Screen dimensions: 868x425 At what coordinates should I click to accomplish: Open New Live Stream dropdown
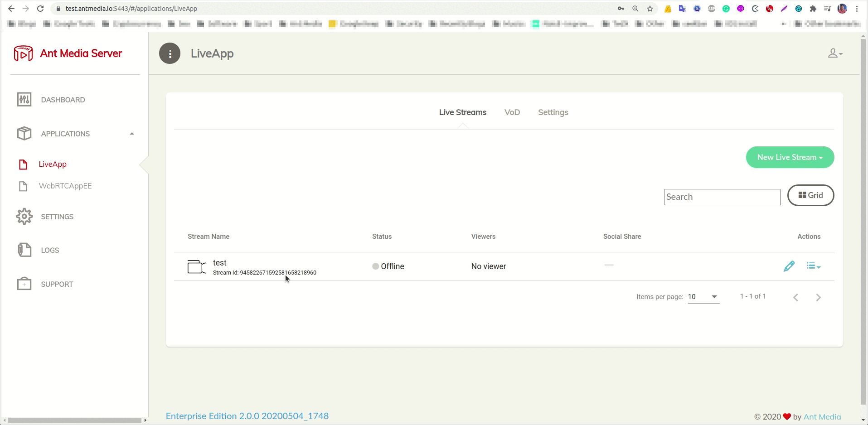tap(790, 157)
